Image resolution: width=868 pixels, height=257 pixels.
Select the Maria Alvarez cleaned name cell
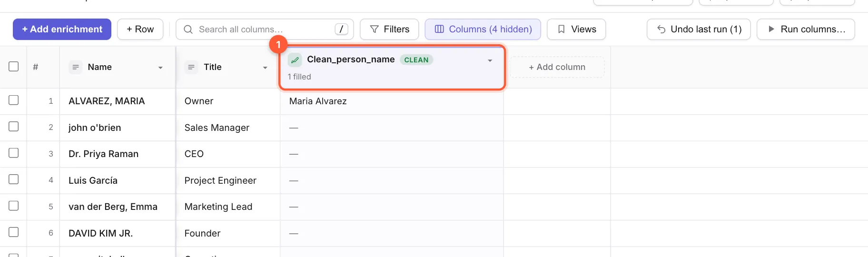pyautogui.click(x=392, y=101)
